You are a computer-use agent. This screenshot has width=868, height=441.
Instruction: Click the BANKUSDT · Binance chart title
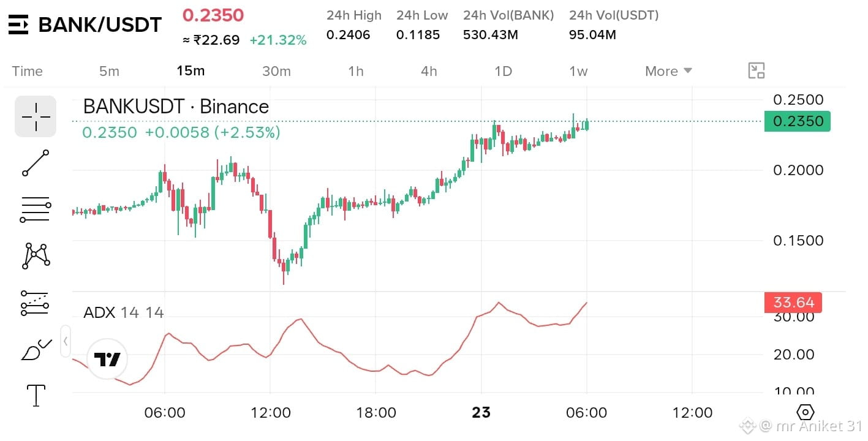coord(176,107)
